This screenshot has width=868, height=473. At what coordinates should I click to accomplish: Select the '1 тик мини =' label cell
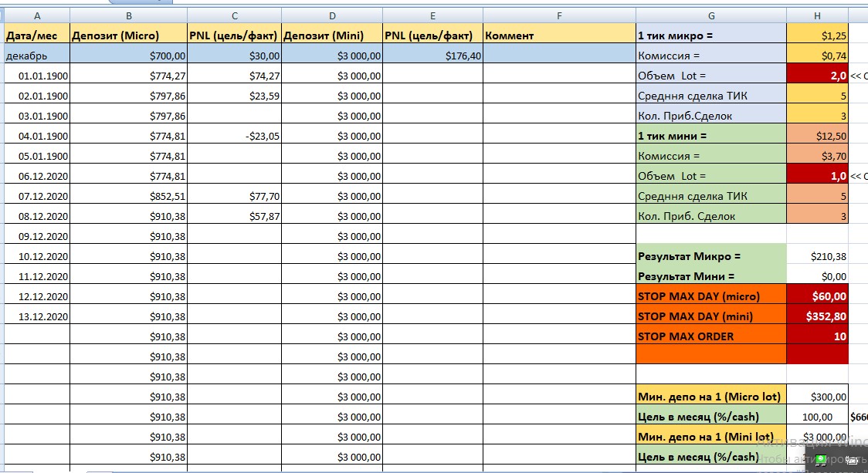click(711, 134)
